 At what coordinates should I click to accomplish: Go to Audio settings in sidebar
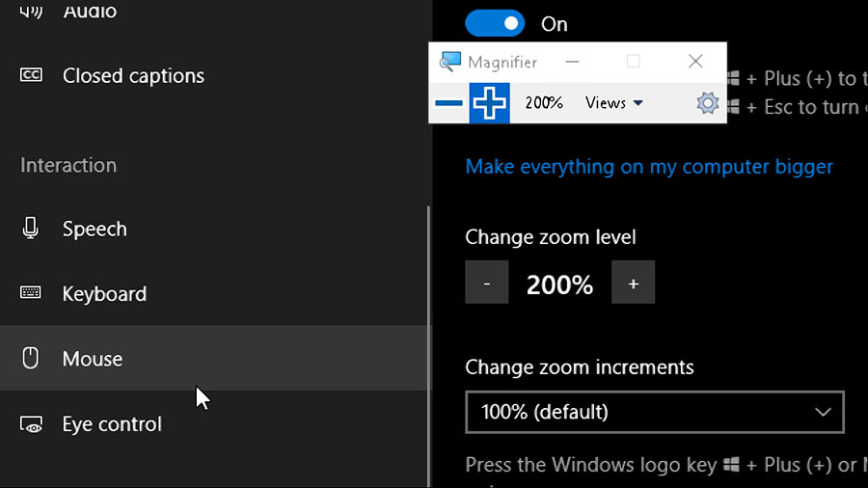pos(89,12)
